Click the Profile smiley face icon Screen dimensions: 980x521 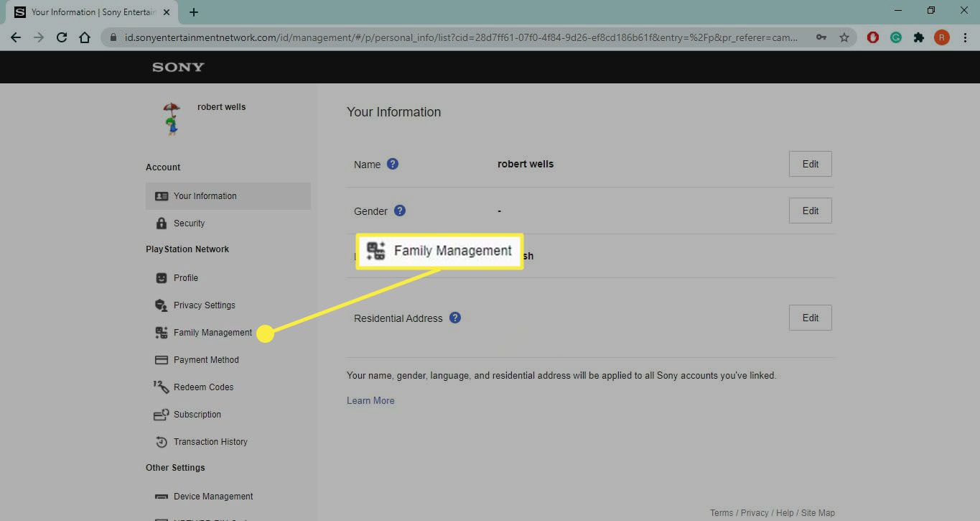161,278
